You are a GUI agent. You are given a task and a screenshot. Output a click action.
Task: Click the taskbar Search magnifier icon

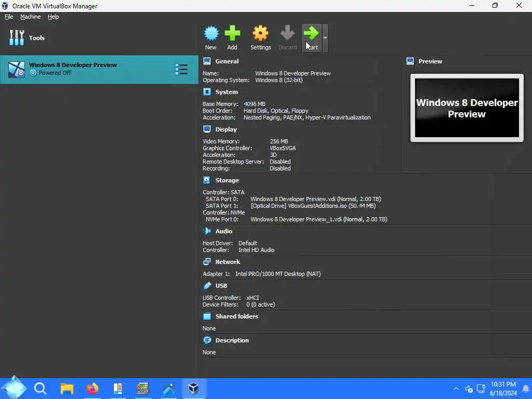(40, 388)
